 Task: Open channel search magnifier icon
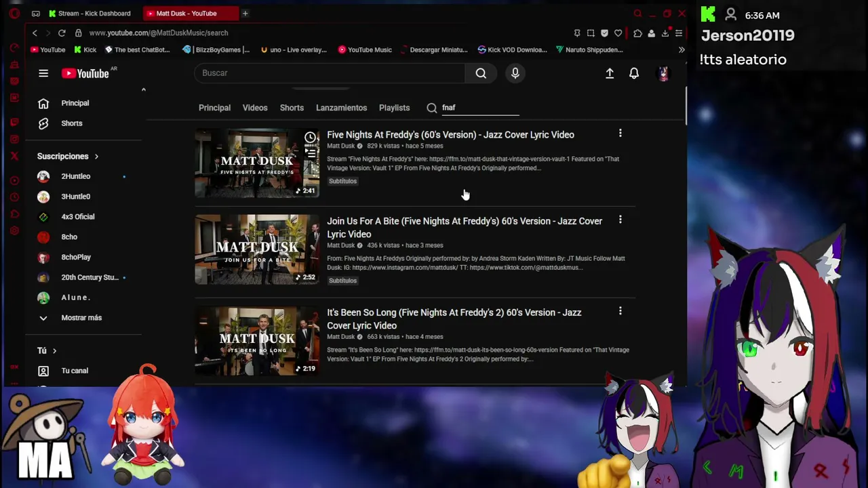[432, 108]
